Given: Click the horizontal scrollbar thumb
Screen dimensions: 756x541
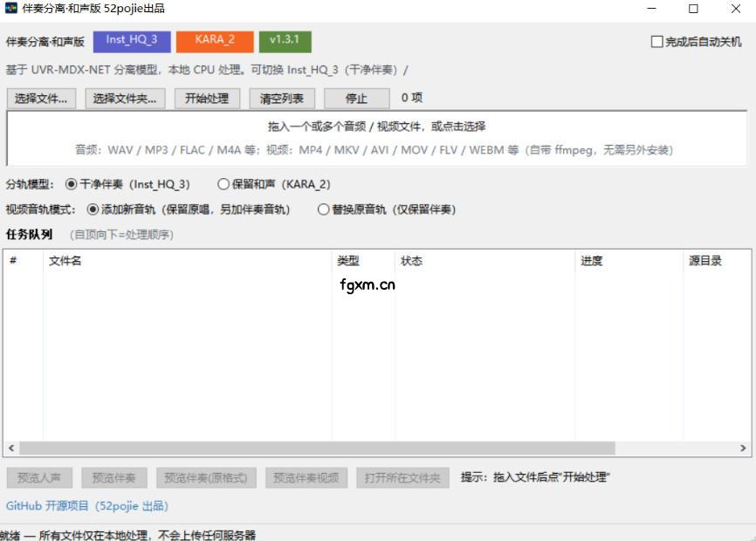Looking at the screenshot, I should 317,448.
